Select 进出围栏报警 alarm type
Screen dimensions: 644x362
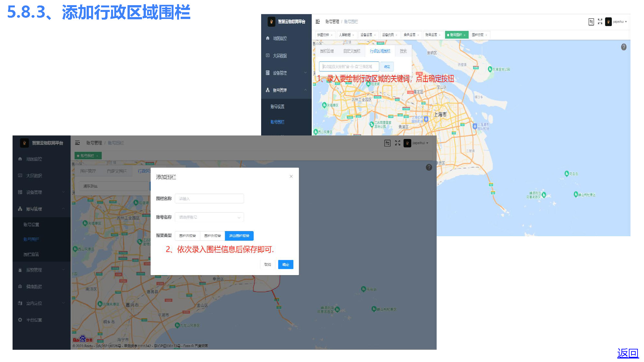(239, 236)
